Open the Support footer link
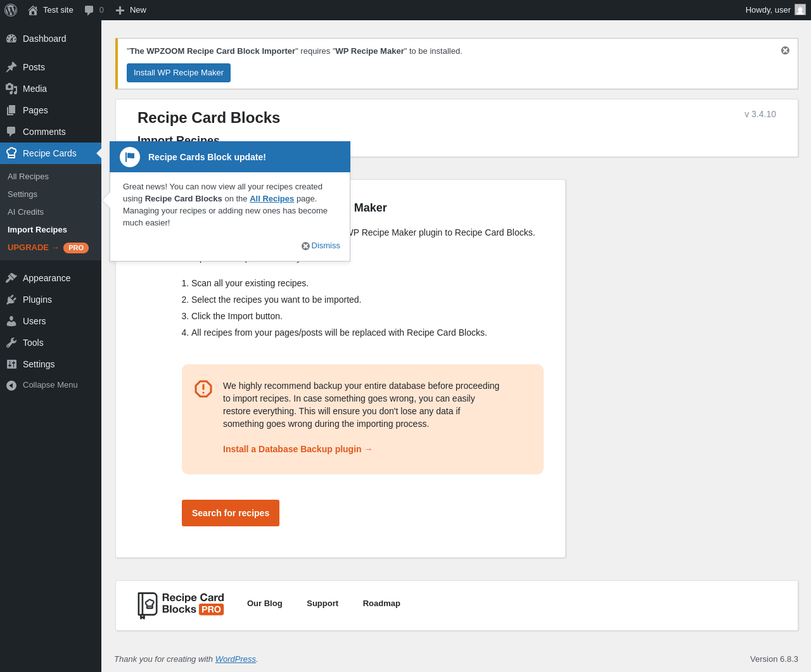The width and height of the screenshot is (811, 672). coord(322,604)
